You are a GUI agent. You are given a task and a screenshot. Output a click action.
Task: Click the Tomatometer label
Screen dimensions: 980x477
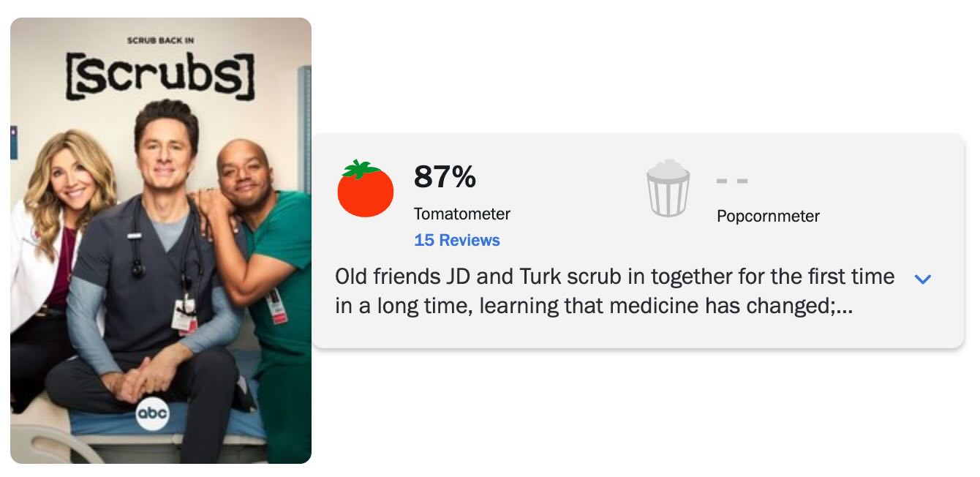[x=461, y=214]
